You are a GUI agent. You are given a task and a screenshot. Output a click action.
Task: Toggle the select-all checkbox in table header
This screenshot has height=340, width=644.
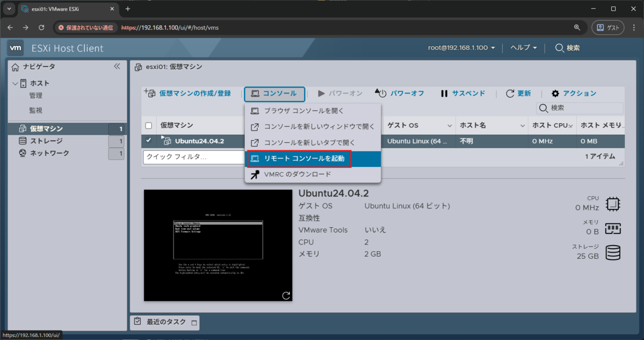pyautogui.click(x=149, y=125)
